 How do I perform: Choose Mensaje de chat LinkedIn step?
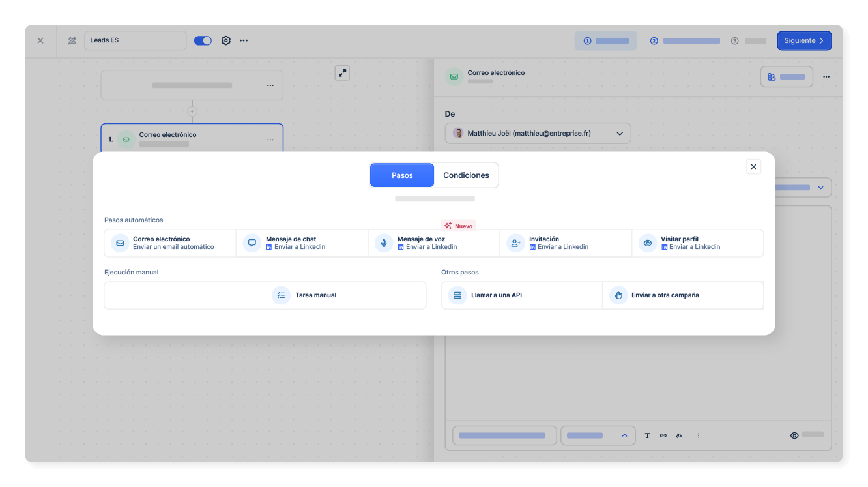tap(302, 243)
